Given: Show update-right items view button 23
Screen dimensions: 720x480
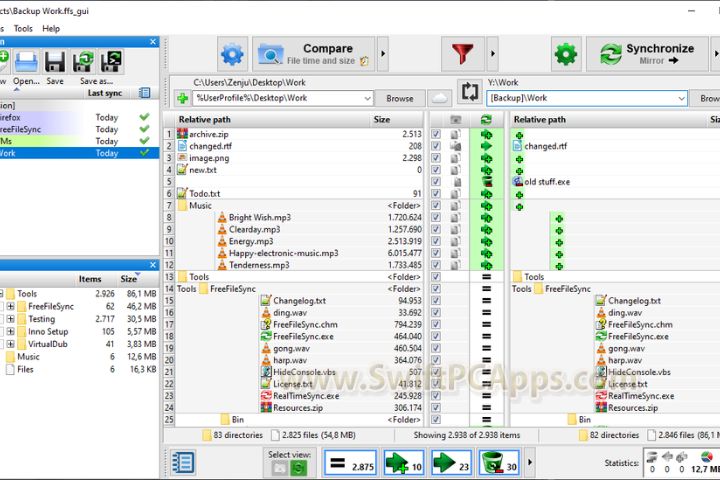Looking at the screenshot, I should 451,463.
